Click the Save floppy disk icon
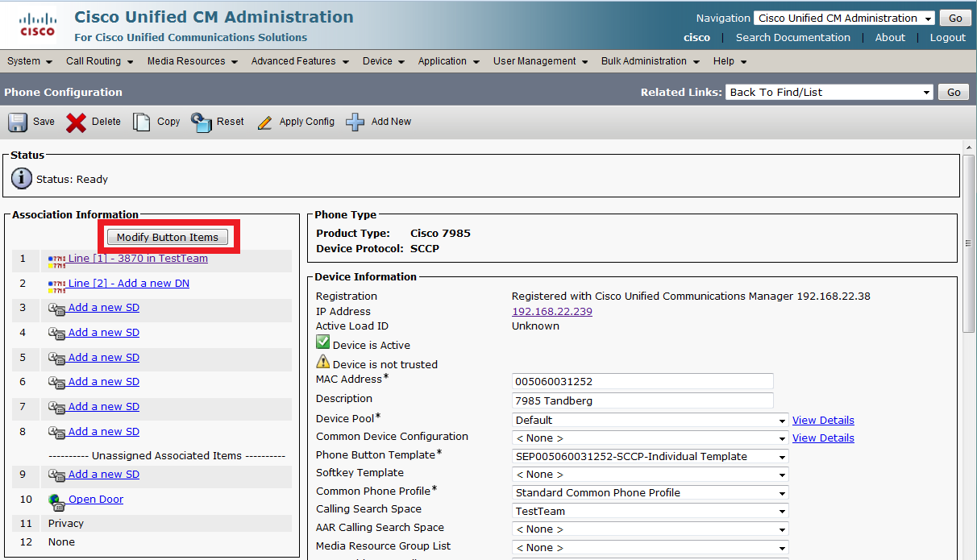 [18, 122]
